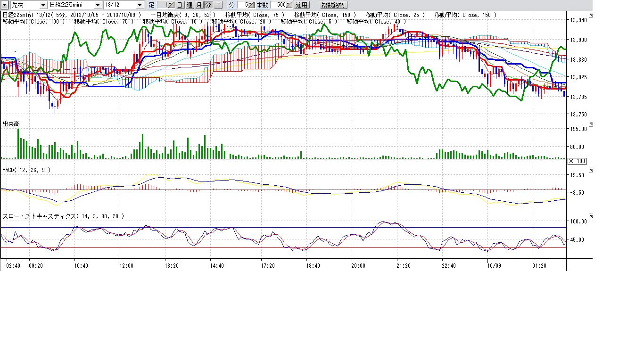The height and width of the screenshot is (362, 644).
Task: Click the spinner next to 500 bars
Action: 289,5
